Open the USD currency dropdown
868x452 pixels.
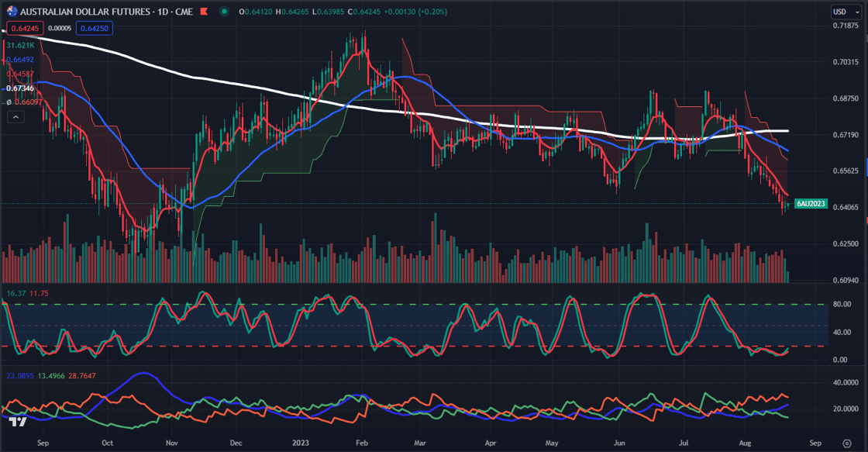tap(846, 12)
